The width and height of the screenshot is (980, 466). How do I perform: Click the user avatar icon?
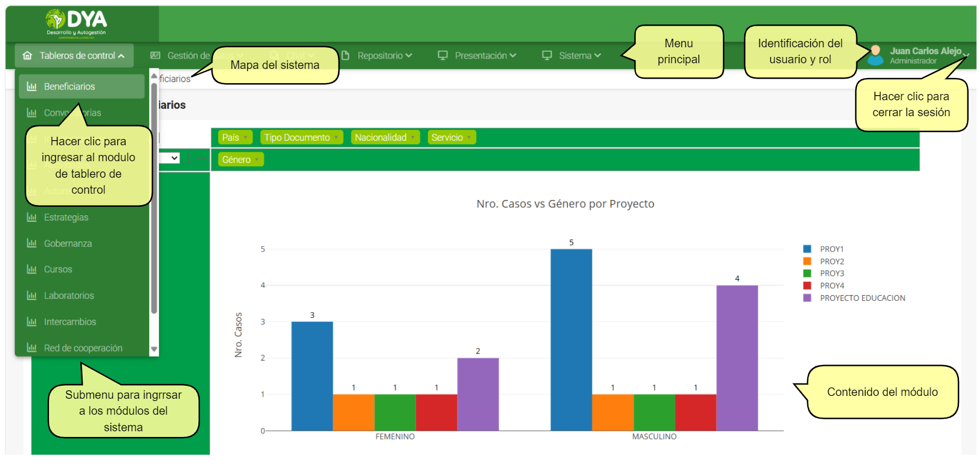pos(875,55)
